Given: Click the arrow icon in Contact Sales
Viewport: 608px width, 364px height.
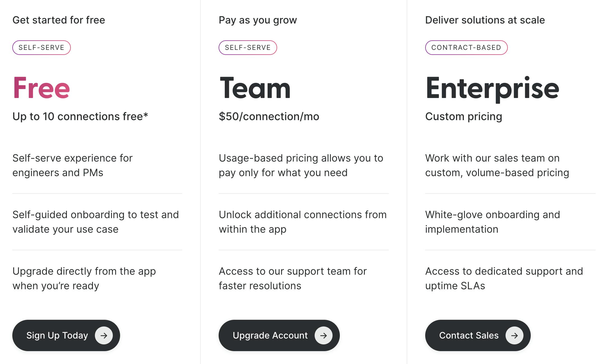Looking at the screenshot, I should coord(514,335).
